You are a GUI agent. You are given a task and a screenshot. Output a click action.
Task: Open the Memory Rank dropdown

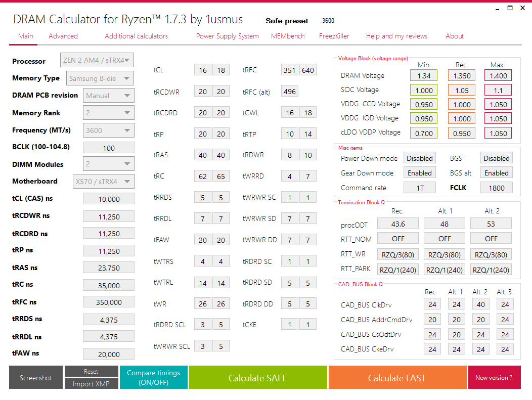(x=109, y=113)
